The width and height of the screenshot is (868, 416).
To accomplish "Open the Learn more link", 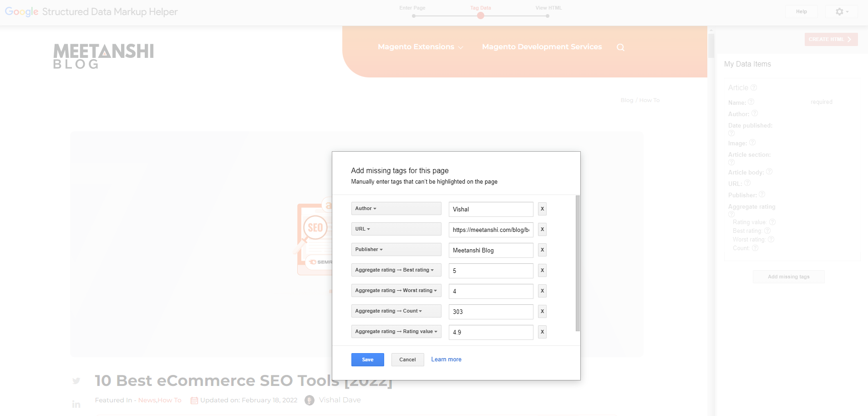I will [x=446, y=359].
